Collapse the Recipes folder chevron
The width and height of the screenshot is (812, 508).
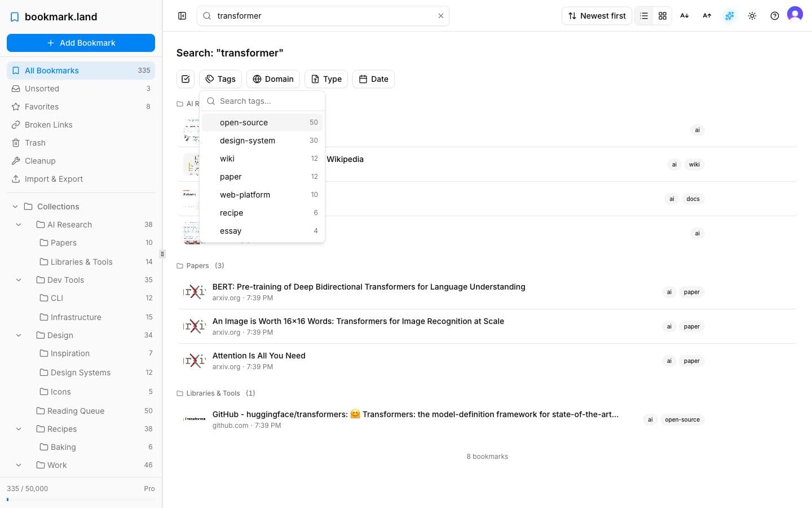click(x=19, y=429)
